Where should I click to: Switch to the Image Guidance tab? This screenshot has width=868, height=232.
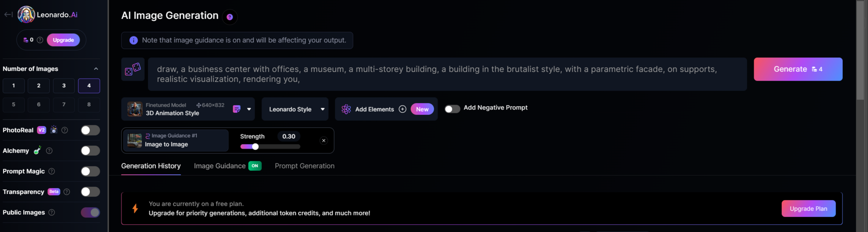pos(220,166)
